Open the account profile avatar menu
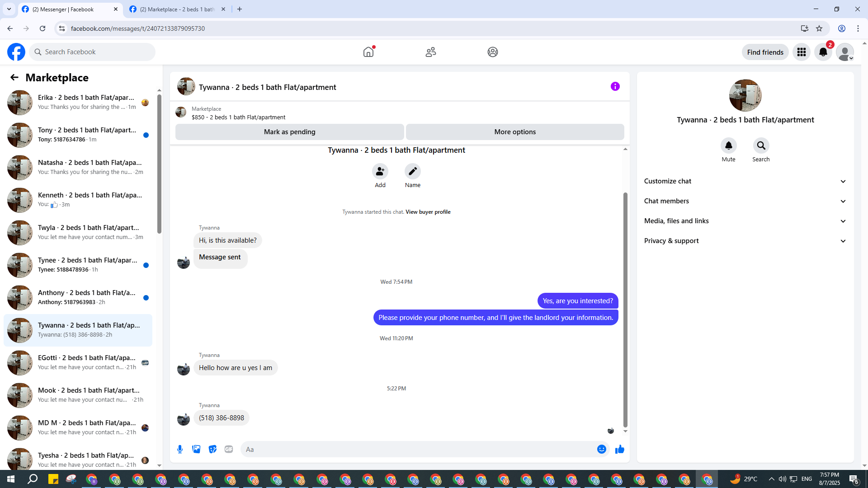Image resolution: width=868 pixels, height=488 pixels. (844, 52)
